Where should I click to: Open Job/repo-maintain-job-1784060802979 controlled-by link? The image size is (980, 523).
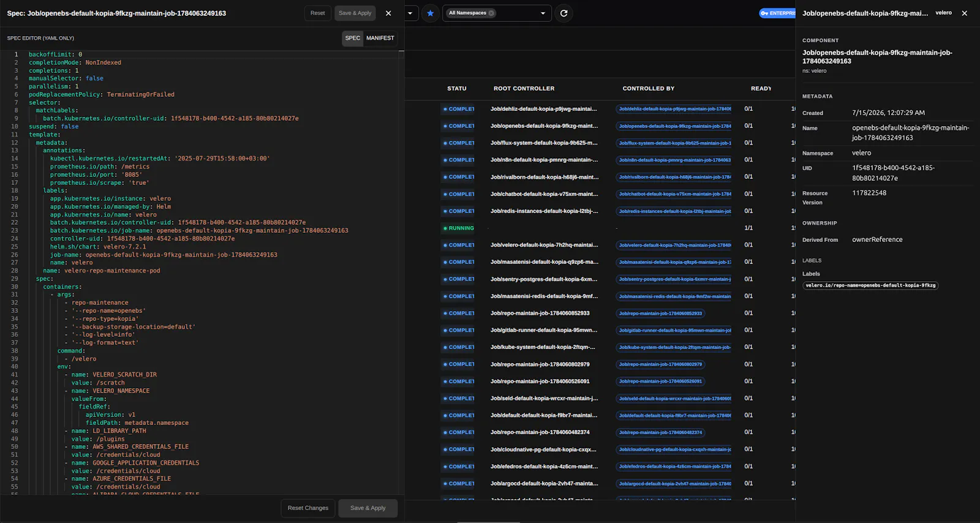(660, 364)
